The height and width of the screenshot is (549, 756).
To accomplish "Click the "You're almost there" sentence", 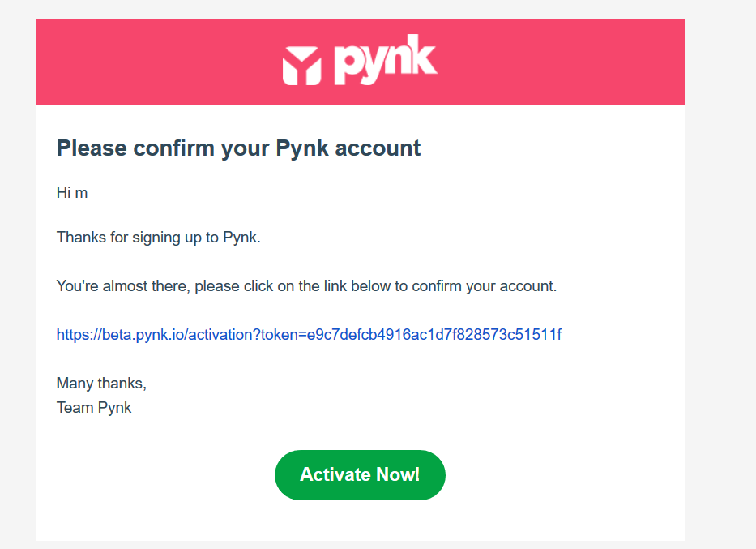I will [306, 286].
